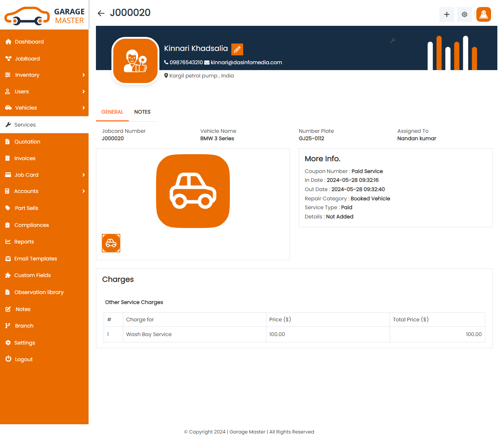Open the orange user profile avatar
The width and height of the screenshot is (504, 439).
[483, 14]
